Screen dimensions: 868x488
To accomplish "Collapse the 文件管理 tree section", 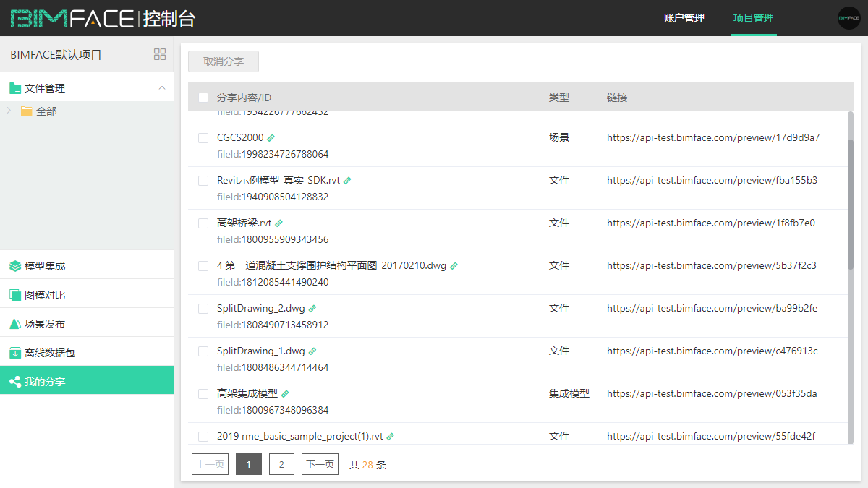I will click(x=163, y=86).
